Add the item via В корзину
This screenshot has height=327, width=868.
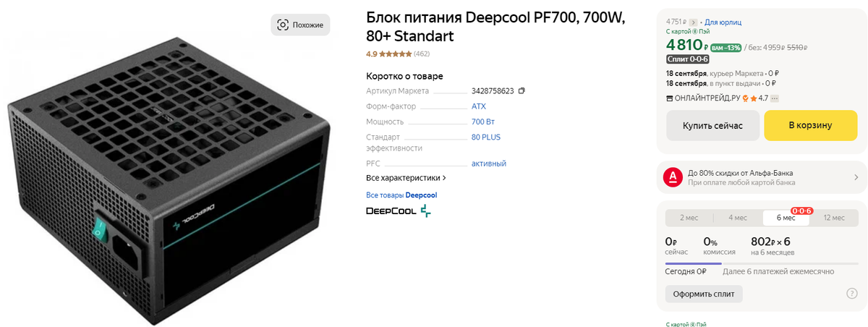point(810,125)
